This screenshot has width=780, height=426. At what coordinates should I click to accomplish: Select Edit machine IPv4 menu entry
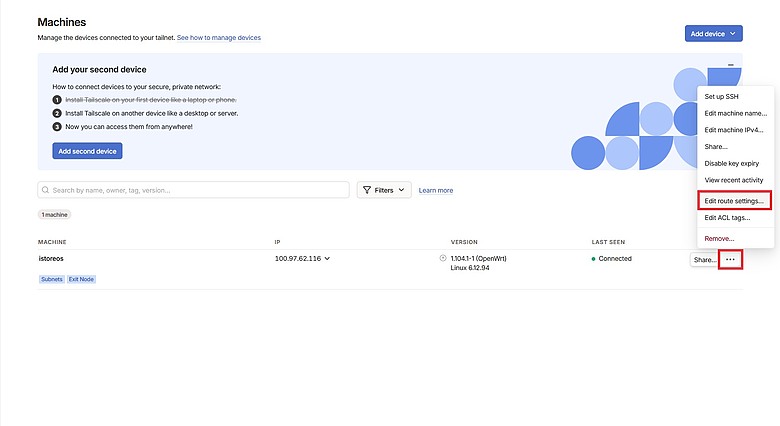click(x=734, y=130)
